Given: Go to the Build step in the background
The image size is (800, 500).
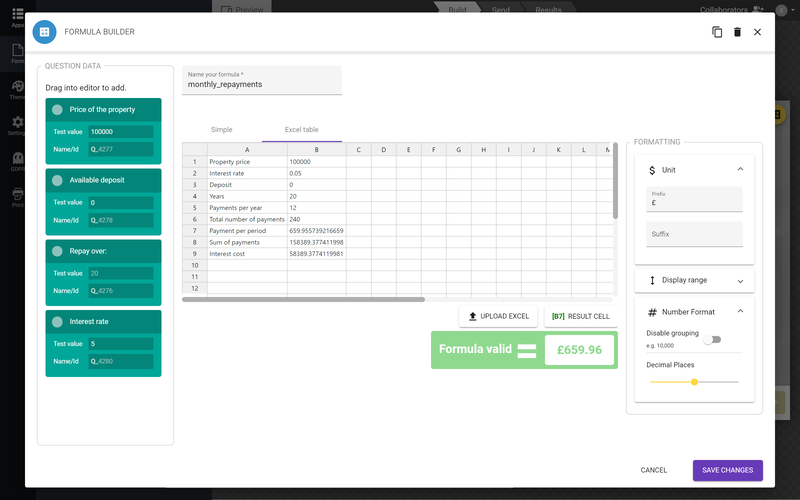Looking at the screenshot, I should pos(457,9).
